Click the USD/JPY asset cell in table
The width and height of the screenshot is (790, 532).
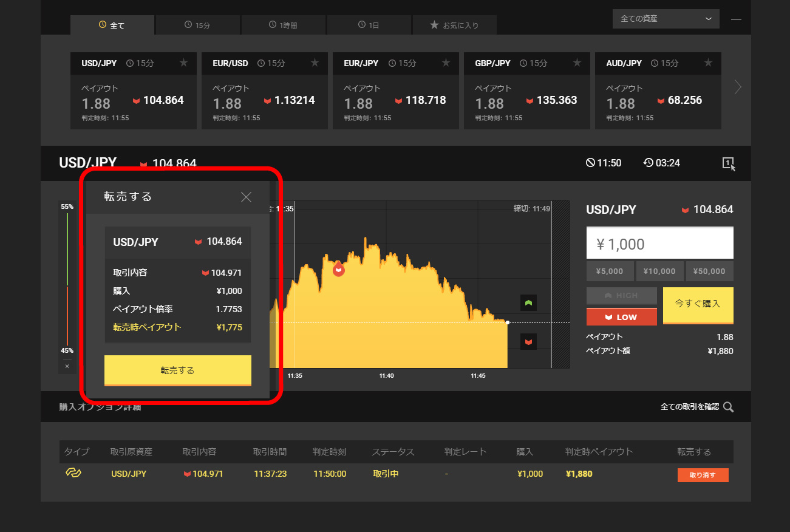[129, 474]
